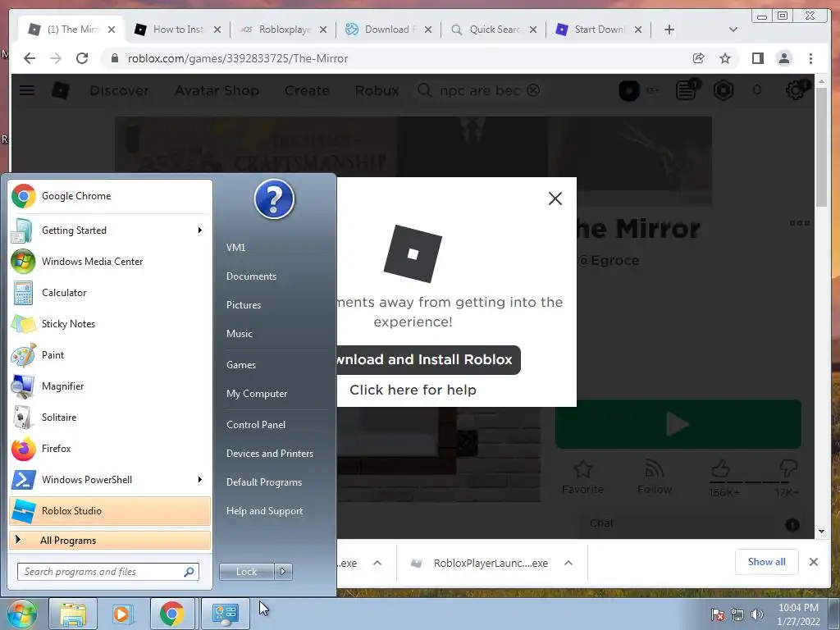
Task: Open the volume speaker tray icon
Action: click(757, 614)
